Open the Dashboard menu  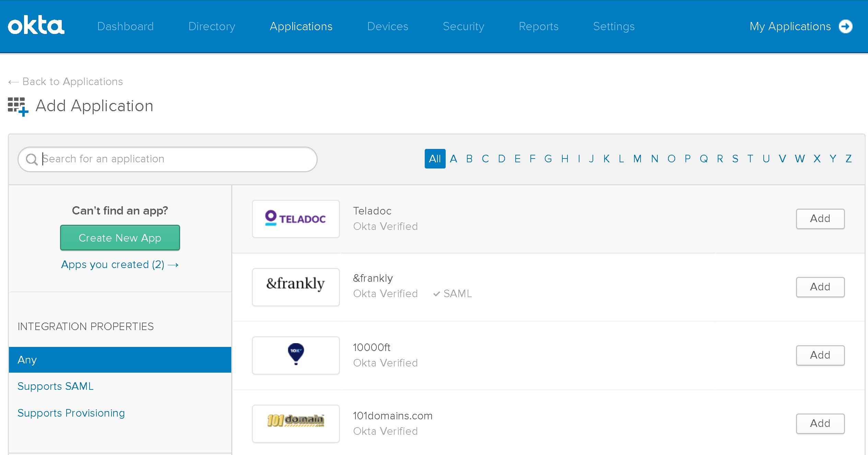click(x=126, y=26)
